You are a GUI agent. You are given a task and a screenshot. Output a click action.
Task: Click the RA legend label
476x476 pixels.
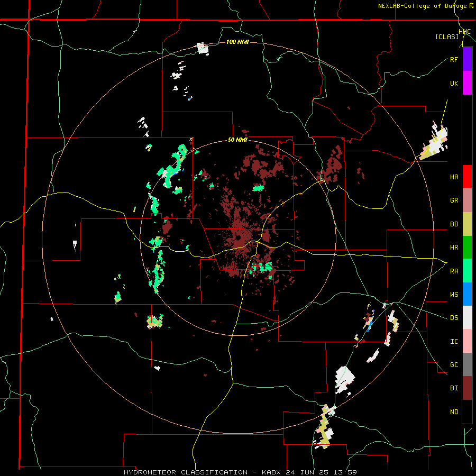454,271
